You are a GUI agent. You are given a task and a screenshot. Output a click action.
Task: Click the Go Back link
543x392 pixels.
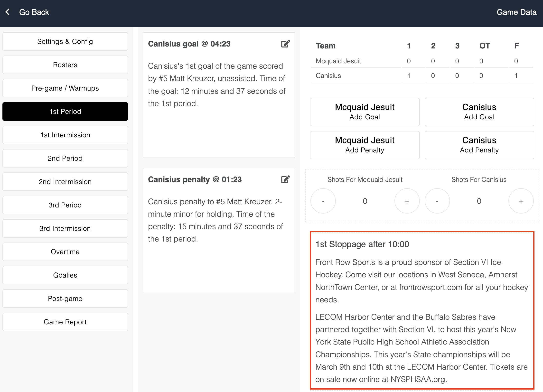click(x=34, y=12)
